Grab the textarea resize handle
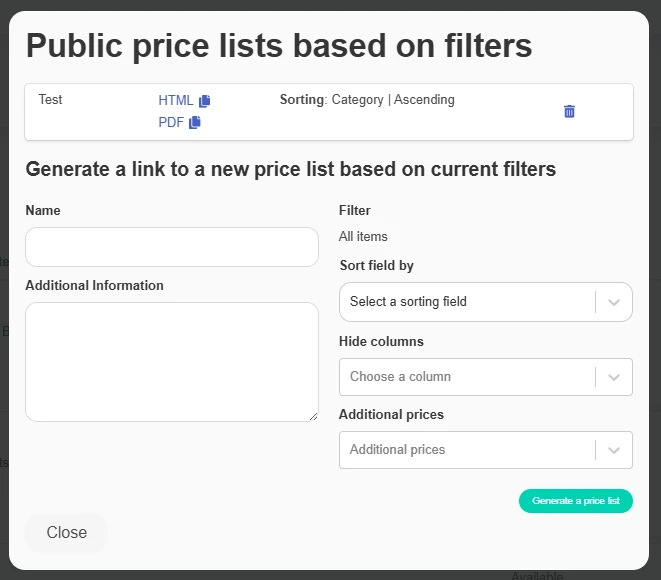This screenshot has height=580, width=661. coord(313,416)
